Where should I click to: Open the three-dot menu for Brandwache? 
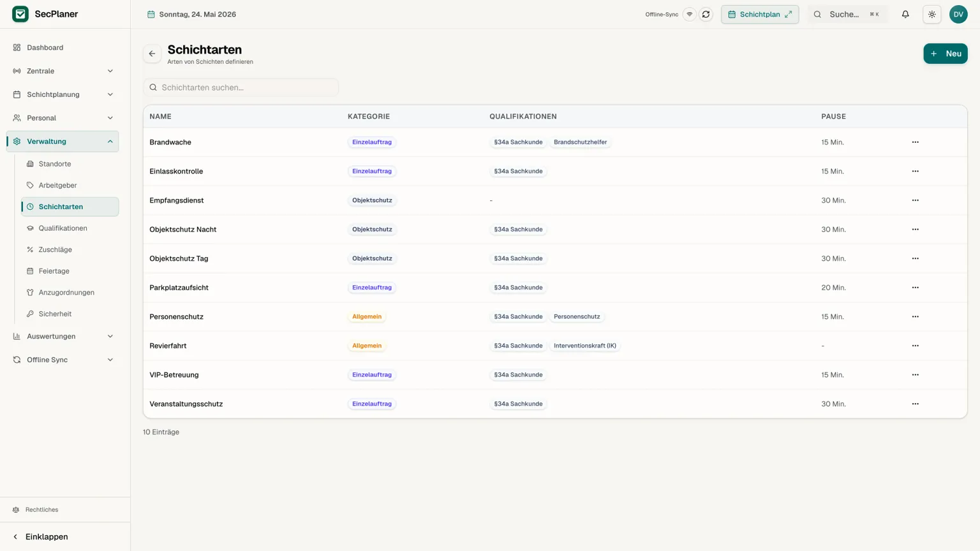(915, 142)
